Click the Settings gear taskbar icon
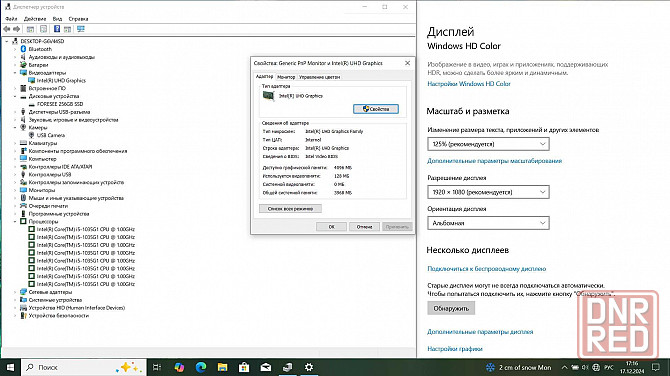Image resolution: width=670 pixels, height=376 pixels. 309,367
